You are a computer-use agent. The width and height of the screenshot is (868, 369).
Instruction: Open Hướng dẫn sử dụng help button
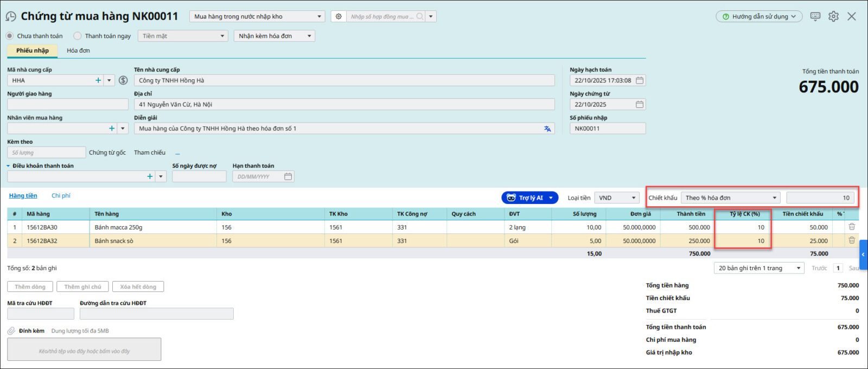[x=758, y=17]
